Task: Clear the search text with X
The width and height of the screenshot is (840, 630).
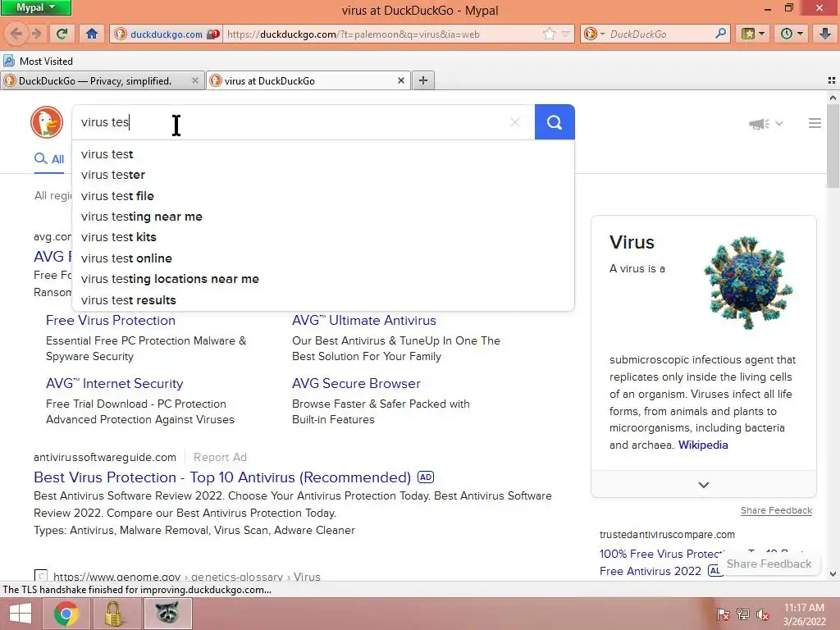Action: click(515, 122)
